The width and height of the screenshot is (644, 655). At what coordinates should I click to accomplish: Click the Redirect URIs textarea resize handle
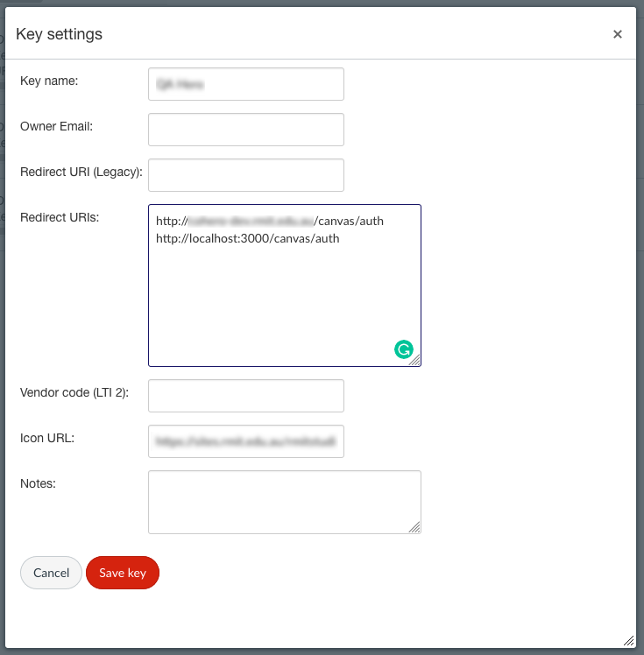point(414,360)
